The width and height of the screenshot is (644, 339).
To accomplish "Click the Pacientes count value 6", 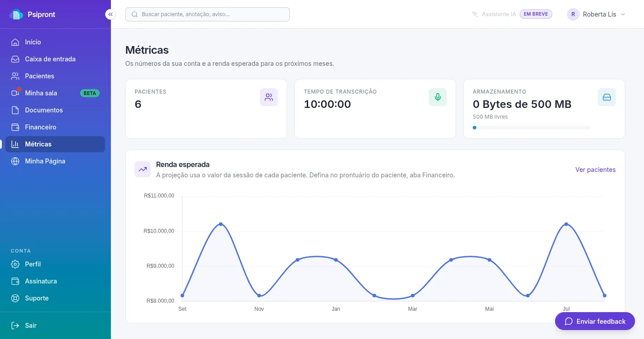I will tap(138, 104).
